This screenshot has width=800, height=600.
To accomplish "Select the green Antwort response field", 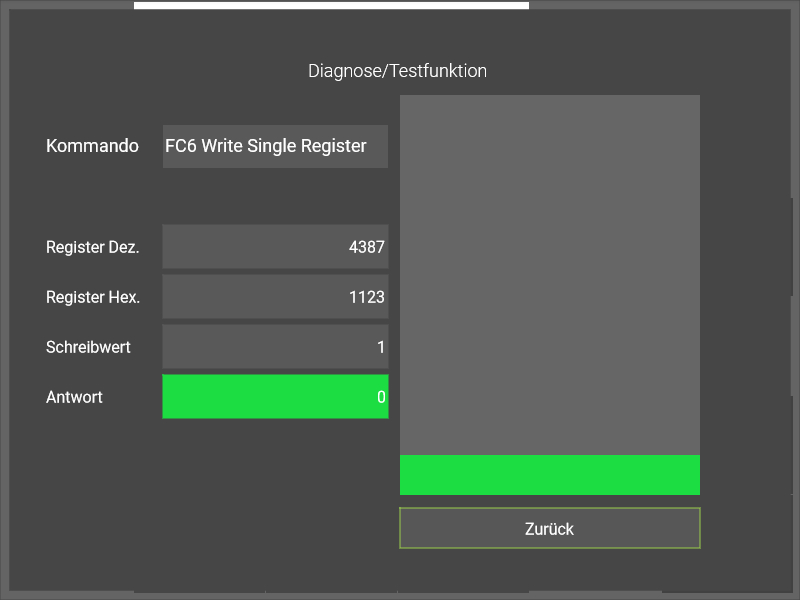I will [275, 397].
